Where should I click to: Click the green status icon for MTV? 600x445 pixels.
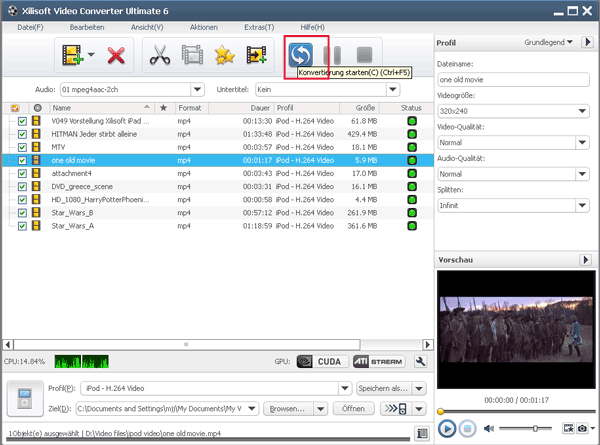[412, 147]
